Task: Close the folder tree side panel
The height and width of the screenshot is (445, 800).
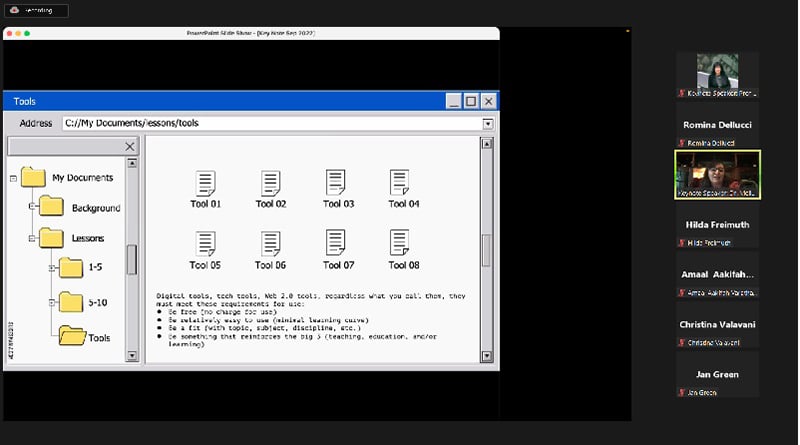Action: coord(130,147)
